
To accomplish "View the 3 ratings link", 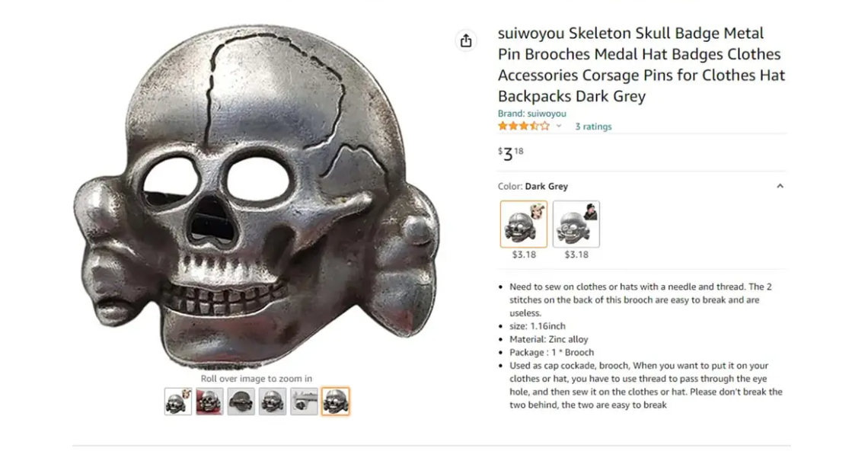I will click(x=593, y=127).
